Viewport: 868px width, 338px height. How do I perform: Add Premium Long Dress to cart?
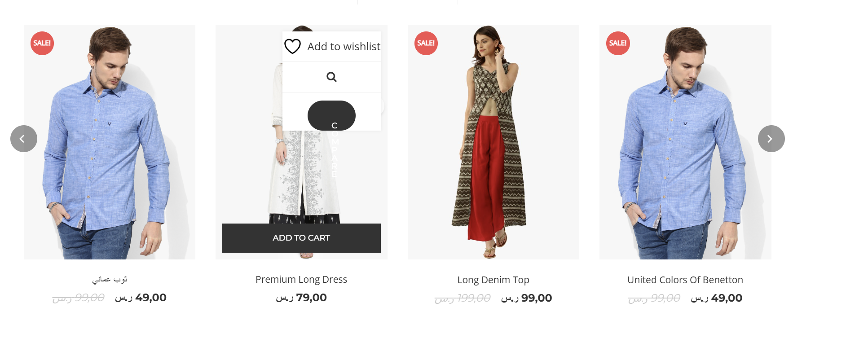(301, 238)
